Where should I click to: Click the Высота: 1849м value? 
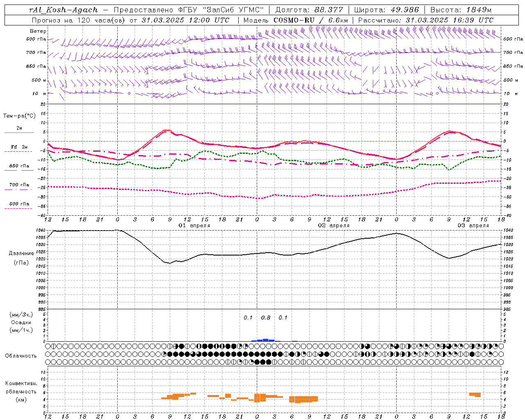[461, 10]
